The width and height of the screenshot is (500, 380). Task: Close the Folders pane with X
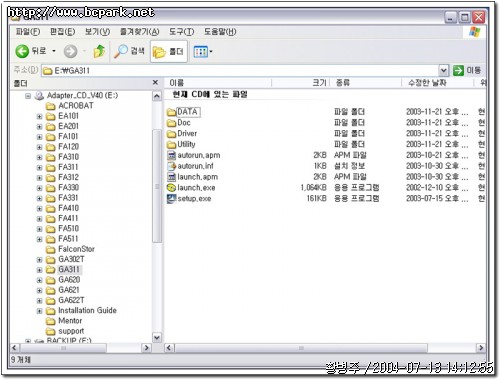[x=155, y=82]
